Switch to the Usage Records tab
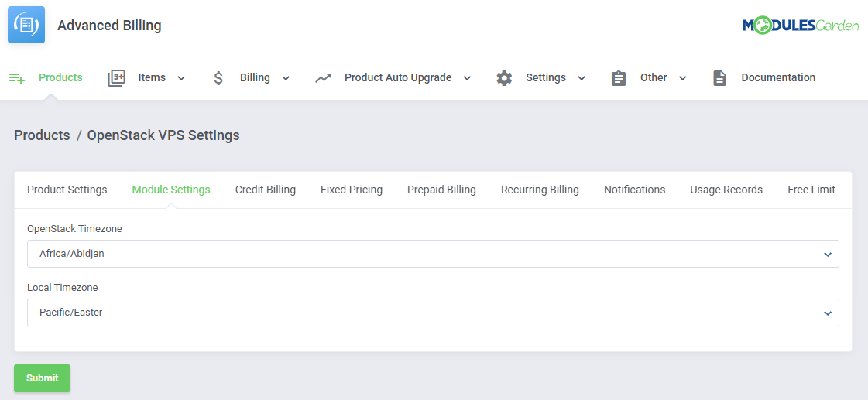This screenshot has width=868, height=400. tap(726, 190)
